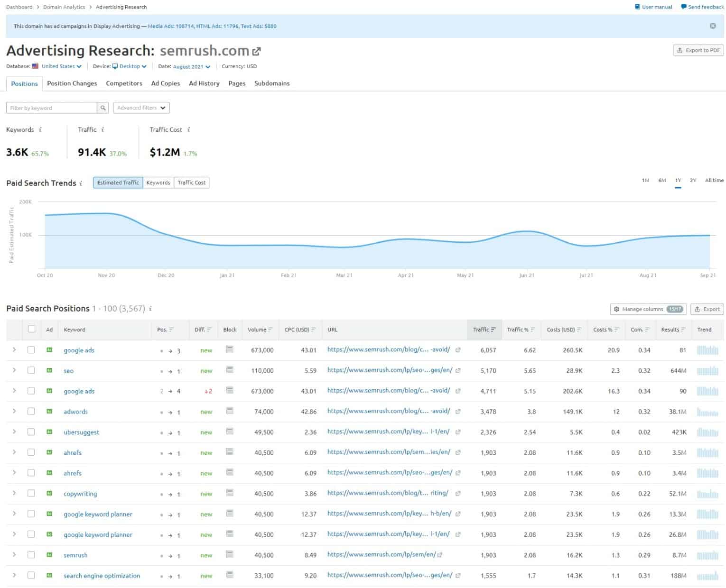726x588 pixels.
Task: Click Export to PDF button
Action: (698, 50)
